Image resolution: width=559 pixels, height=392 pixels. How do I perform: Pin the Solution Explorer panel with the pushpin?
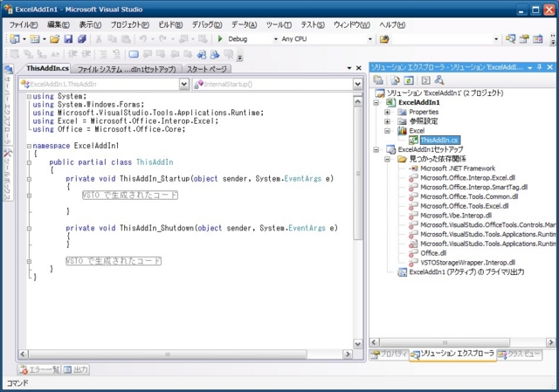pyautogui.click(x=540, y=67)
